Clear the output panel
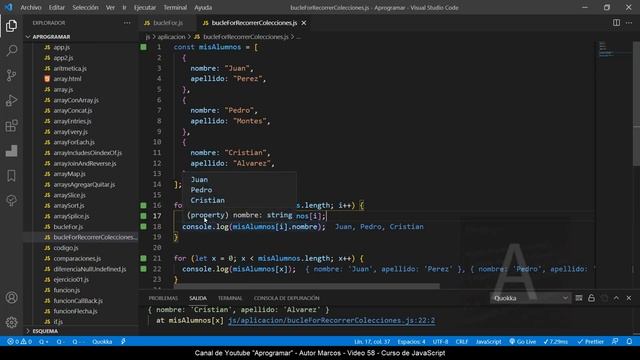Viewport: 640px width, 360px height. (579, 298)
